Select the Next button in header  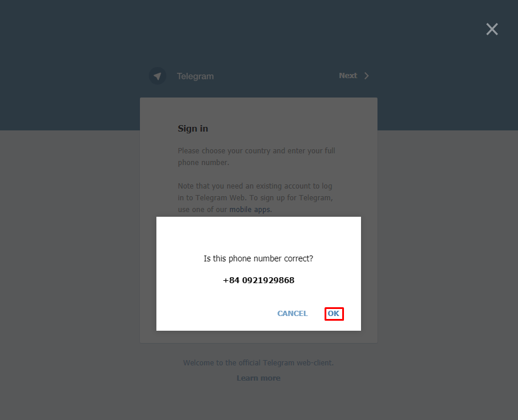coord(354,76)
